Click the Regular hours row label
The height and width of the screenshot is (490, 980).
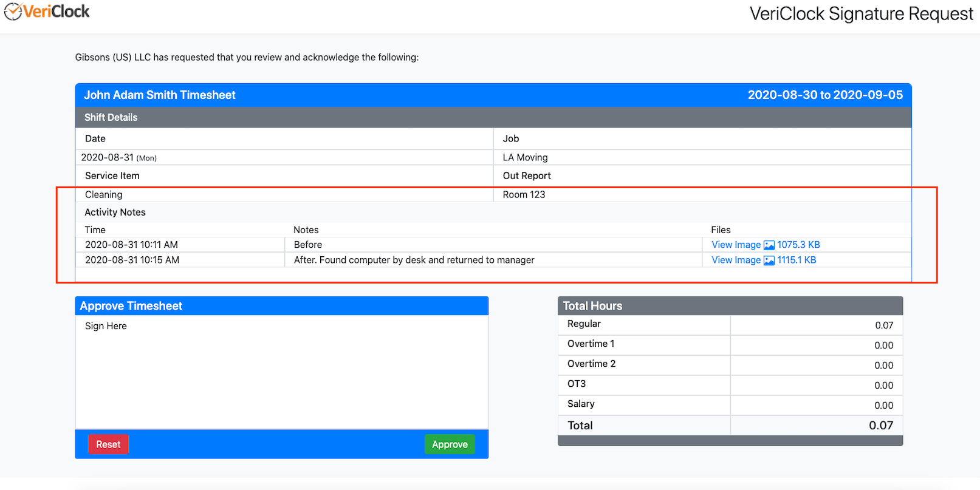[584, 324]
